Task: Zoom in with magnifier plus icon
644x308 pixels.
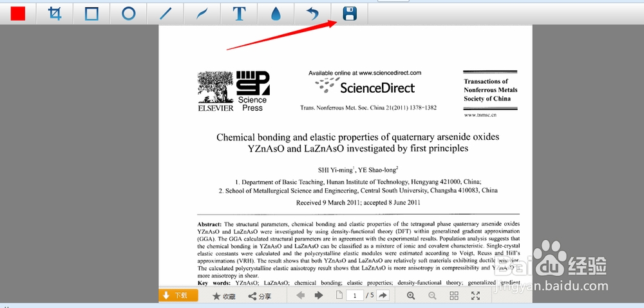Action: pos(411,296)
